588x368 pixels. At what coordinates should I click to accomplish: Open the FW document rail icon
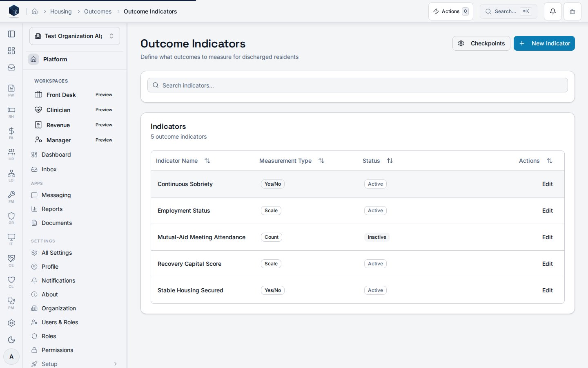[x=11, y=90]
